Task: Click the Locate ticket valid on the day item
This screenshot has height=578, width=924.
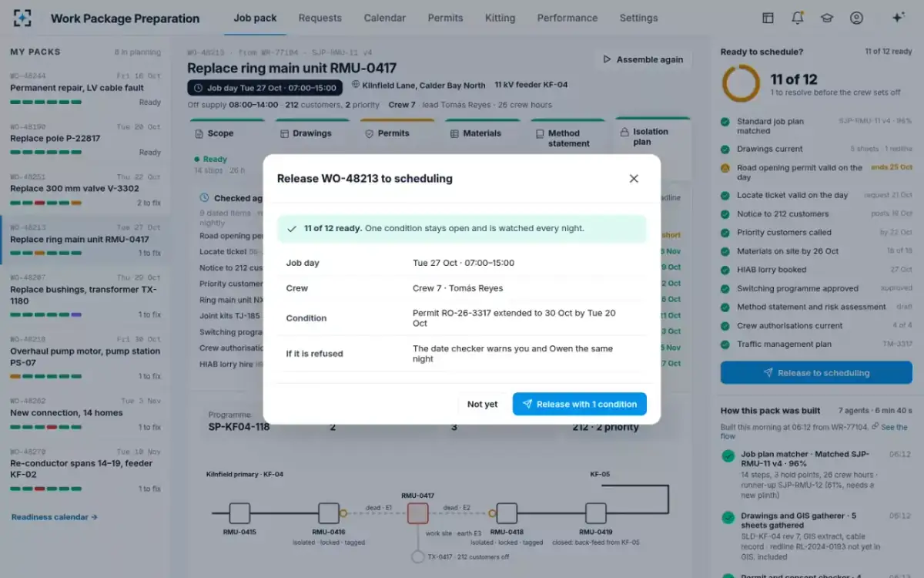Action: point(817,196)
